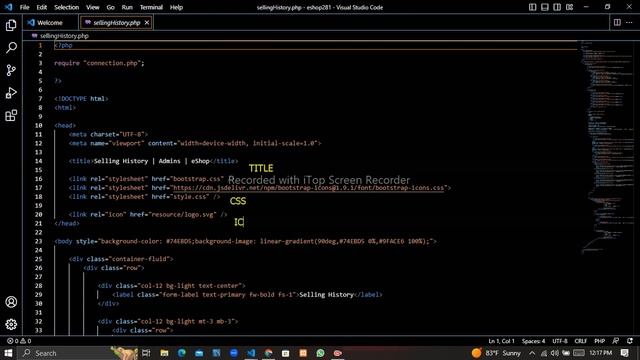Open the View menu

93,7
